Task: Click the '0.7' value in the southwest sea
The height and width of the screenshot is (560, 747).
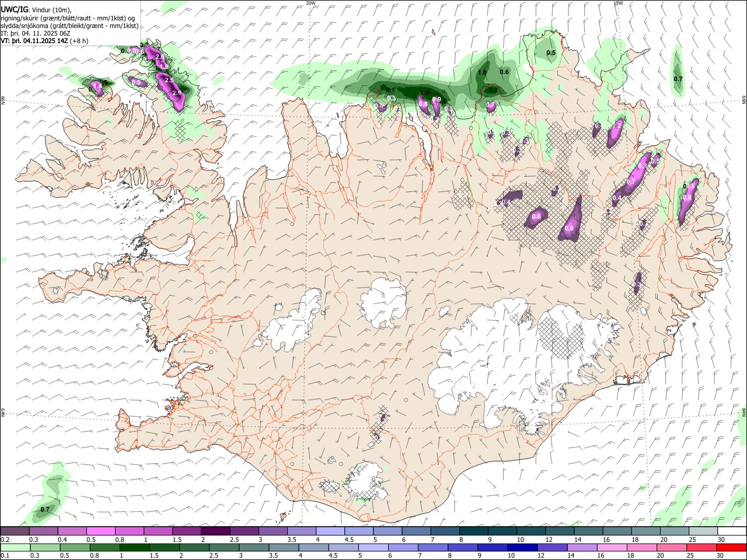Action: 45,510
